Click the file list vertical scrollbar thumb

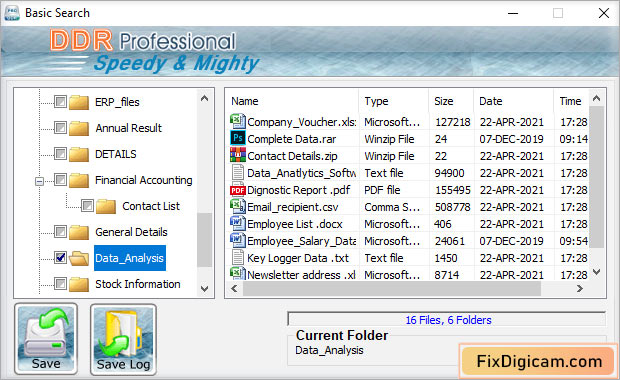(x=597, y=177)
